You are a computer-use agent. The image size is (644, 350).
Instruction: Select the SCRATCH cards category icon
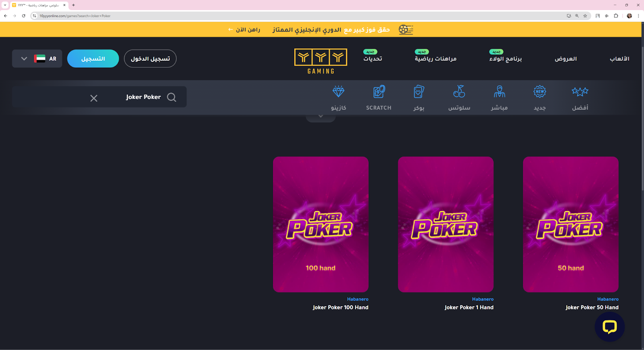(379, 92)
